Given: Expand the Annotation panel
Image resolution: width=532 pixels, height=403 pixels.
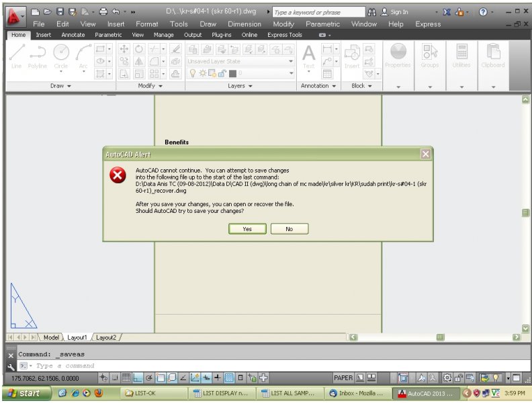Looking at the screenshot, I should [318, 86].
